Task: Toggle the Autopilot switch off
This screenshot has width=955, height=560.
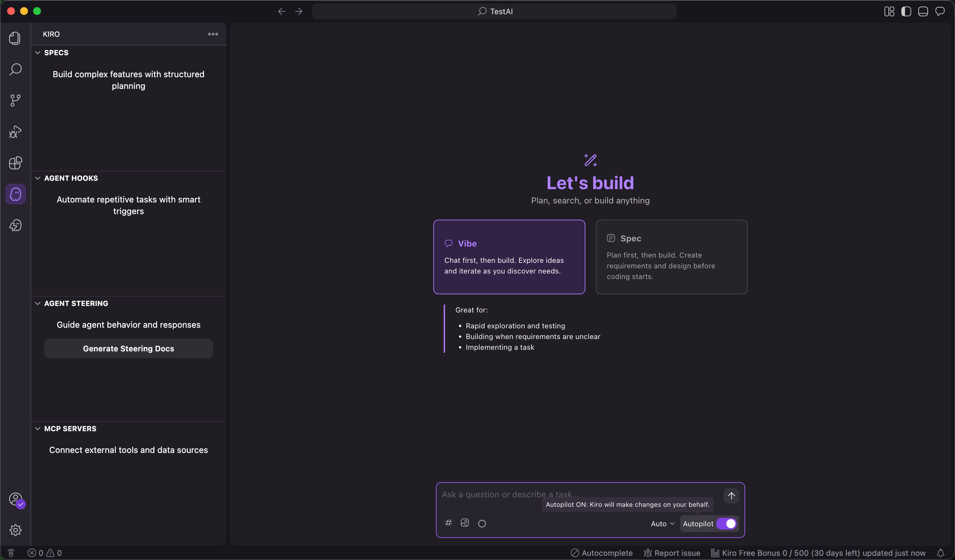Action: pos(726,524)
